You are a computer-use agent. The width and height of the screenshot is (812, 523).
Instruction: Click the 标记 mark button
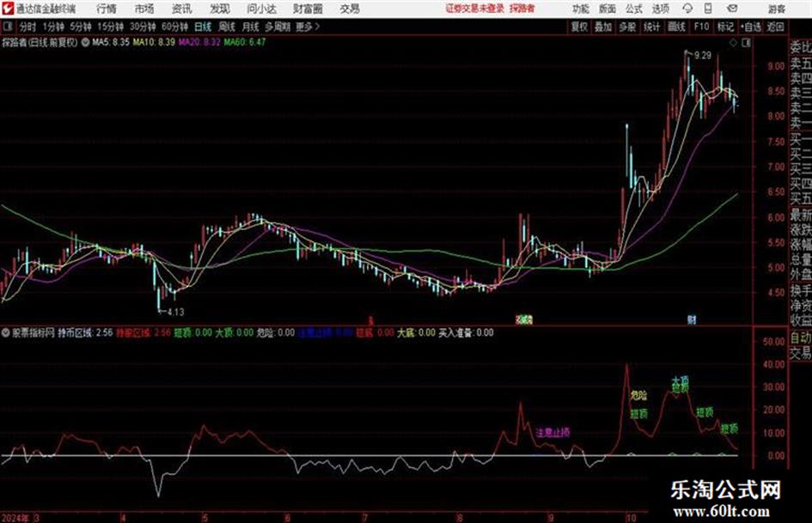pos(726,27)
